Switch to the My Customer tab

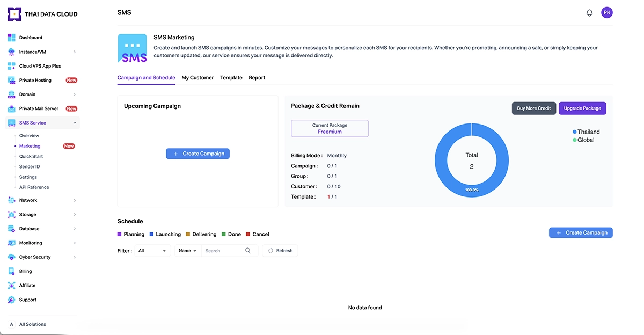(197, 78)
